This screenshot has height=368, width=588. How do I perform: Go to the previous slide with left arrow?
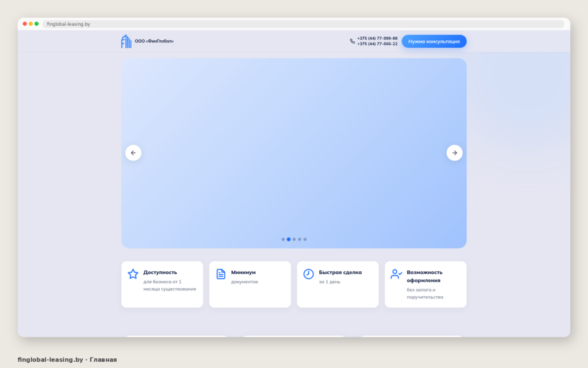pos(133,153)
